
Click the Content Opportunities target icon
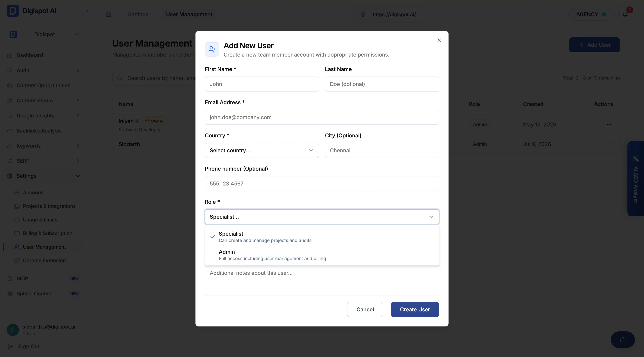(10, 85)
